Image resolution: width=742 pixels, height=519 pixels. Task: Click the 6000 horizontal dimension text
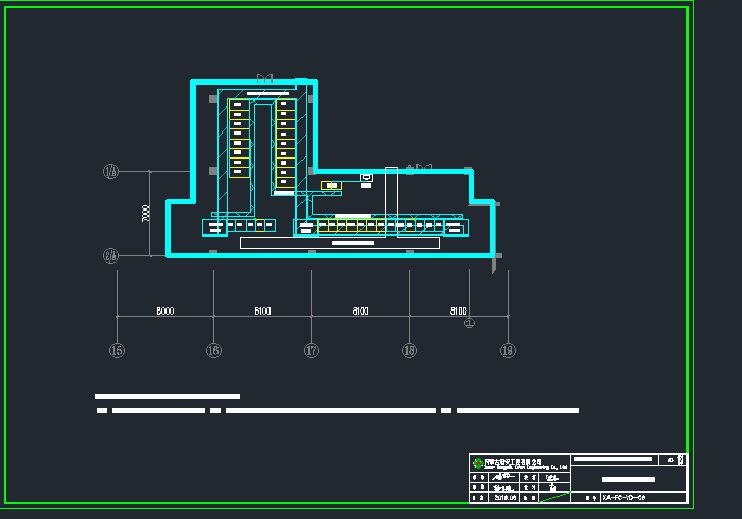tap(165, 311)
